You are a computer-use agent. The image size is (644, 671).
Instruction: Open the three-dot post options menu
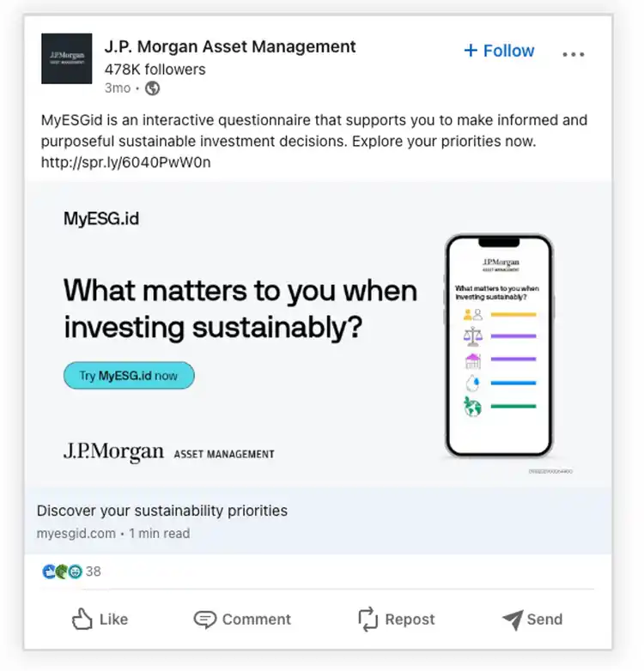tap(573, 54)
